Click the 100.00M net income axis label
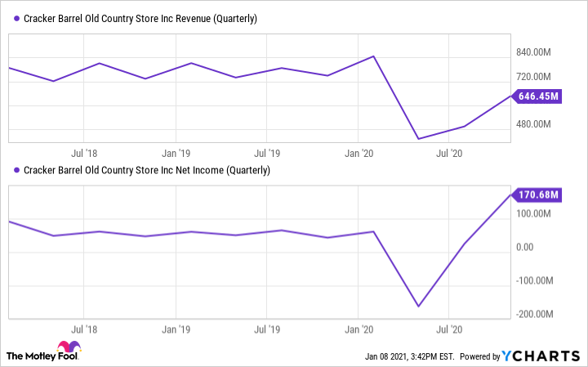This screenshot has height=367, width=588. pos(534,214)
